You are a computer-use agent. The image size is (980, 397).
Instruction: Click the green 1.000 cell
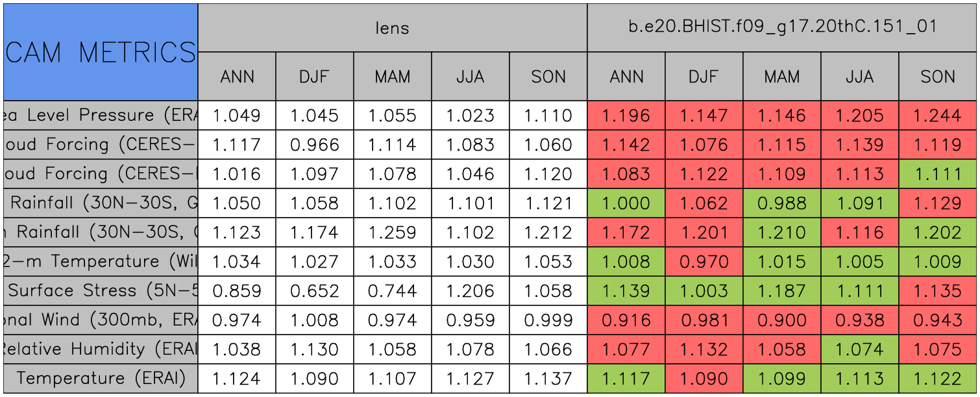tap(626, 203)
